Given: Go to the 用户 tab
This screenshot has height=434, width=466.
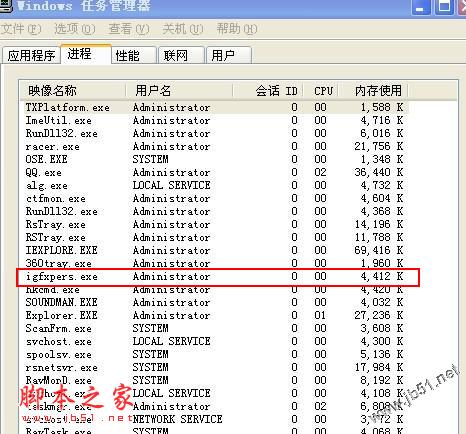Looking at the screenshot, I should click(229, 55).
